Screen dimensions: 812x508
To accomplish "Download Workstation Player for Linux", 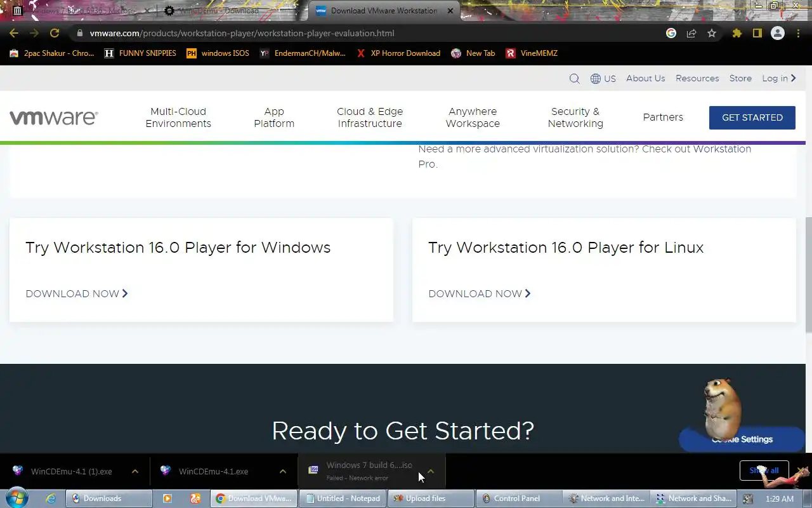I will (480, 293).
